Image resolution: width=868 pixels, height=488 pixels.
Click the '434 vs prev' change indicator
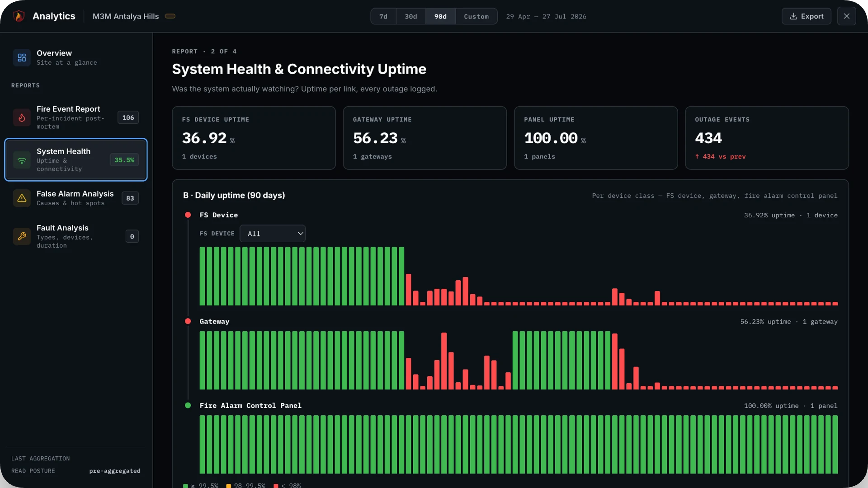pos(721,157)
